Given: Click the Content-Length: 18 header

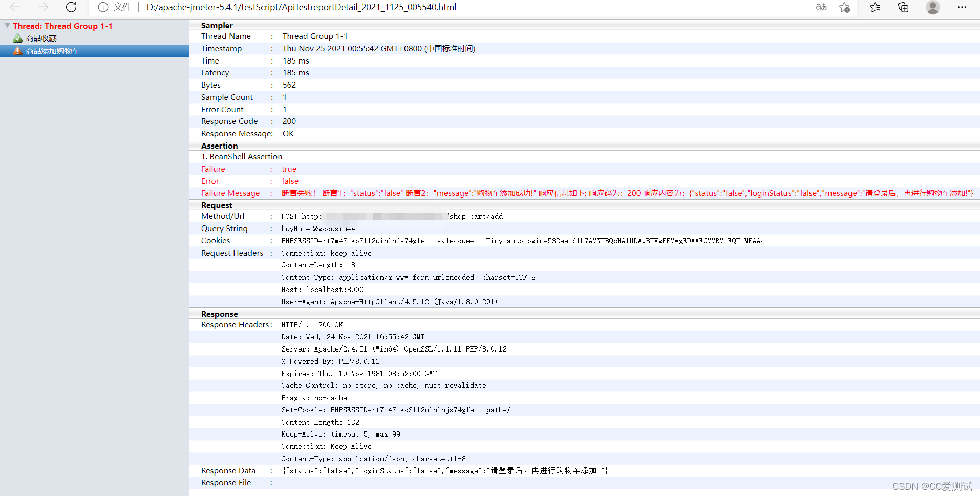Looking at the screenshot, I should click(x=318, y=265).
